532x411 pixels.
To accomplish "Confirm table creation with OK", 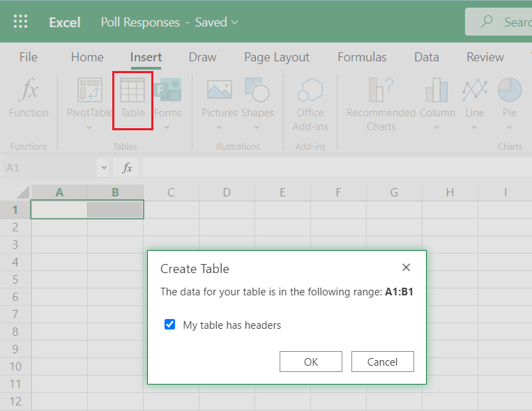I will tap(310, 362).
